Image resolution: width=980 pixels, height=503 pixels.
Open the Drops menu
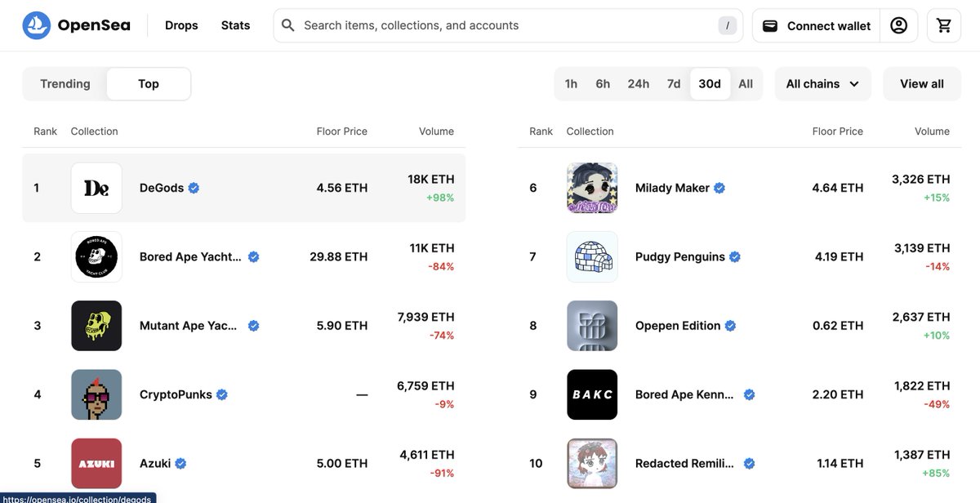(181, 25)
